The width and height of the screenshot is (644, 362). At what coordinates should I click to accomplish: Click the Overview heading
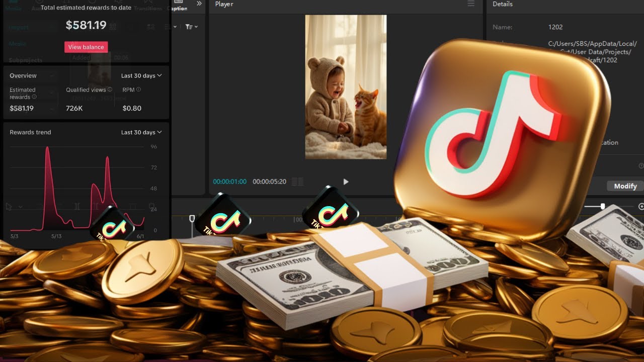pos(23,75)
